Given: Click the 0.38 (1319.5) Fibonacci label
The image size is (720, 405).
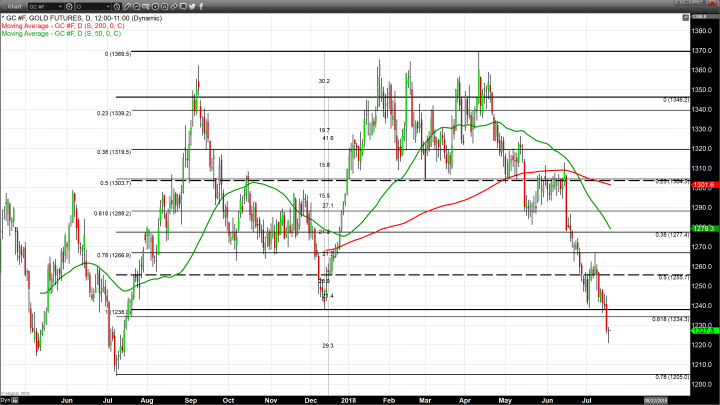Looking at the screenshot, I should pyautogui.click(x=114, y=152).
